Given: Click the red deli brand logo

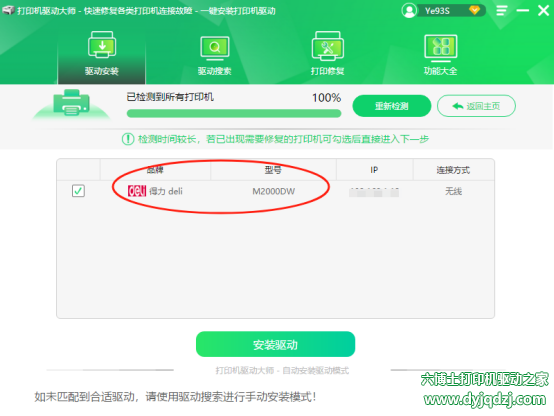Looking at the screenshot, I should [x=137, y=191].
